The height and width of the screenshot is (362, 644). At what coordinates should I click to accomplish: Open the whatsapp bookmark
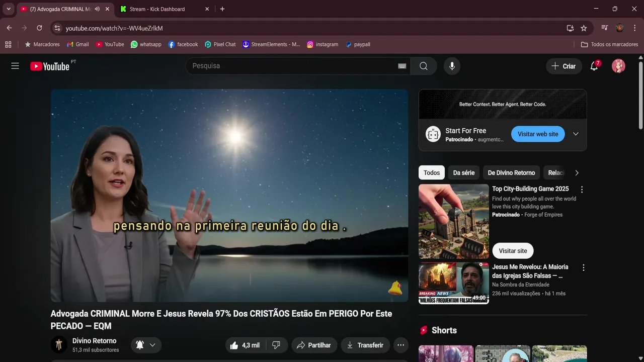point(146,44)
